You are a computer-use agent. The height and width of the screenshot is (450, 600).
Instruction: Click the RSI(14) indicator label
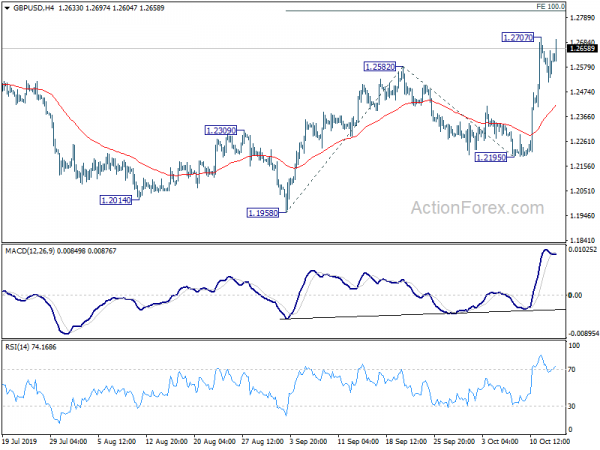pos(17,347)
